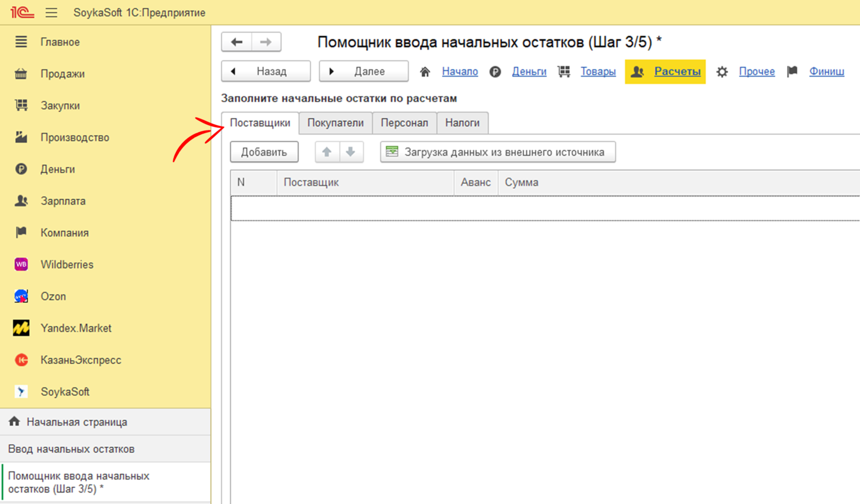Open Начальная страница panel item

coord(105,422)
